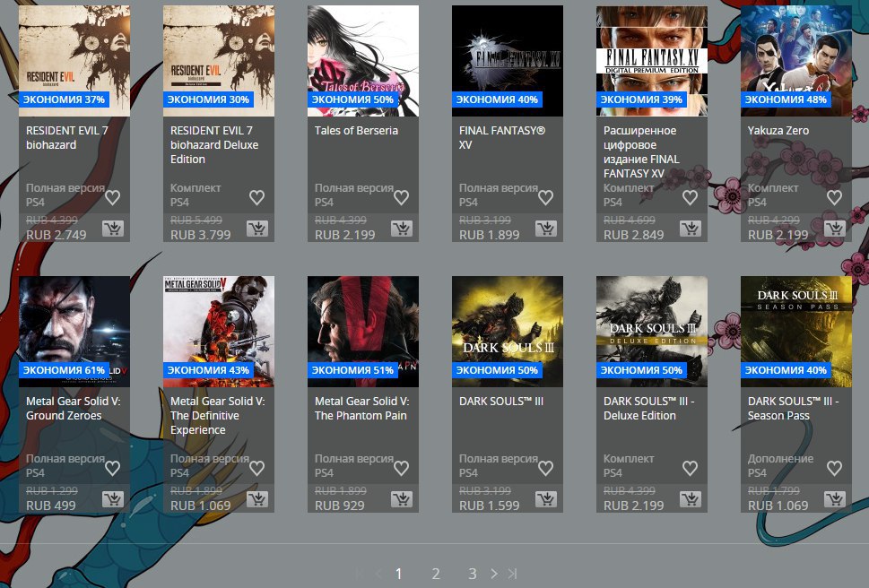Open The Phantom Pain cover image

(363, 332)
